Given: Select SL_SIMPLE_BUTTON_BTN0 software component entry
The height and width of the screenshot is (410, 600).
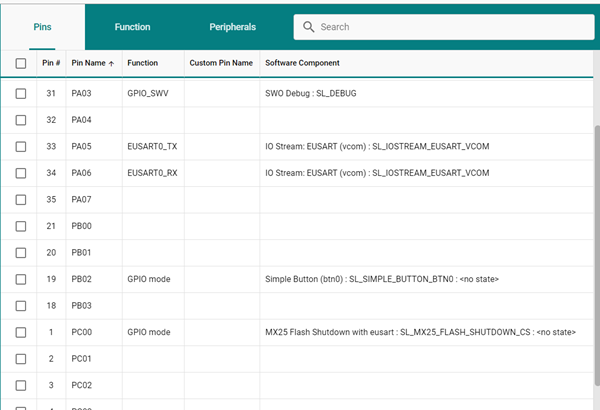Looking at the screenshot, I should click(x=381, y=279).
